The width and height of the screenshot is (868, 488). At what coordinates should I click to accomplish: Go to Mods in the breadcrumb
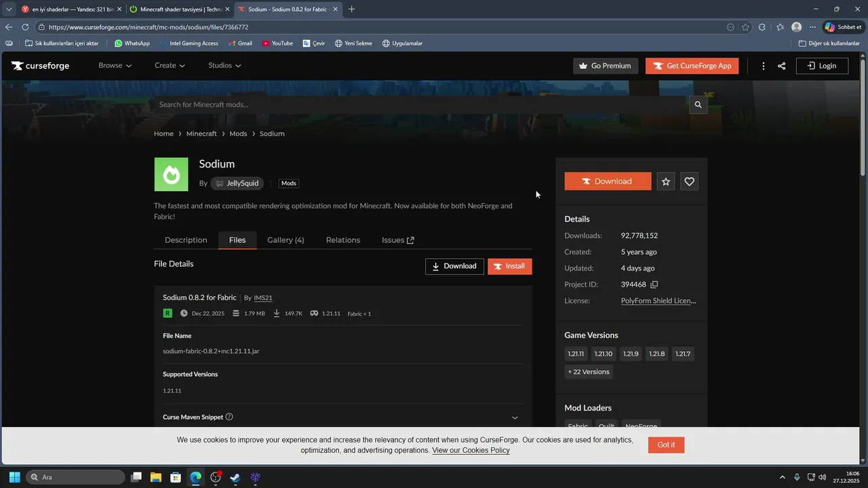click(x=238, y=134)
